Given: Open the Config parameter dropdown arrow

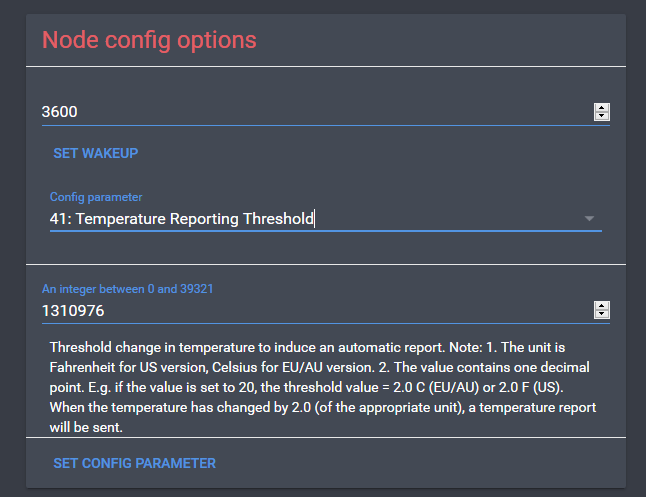Looking at the screenshot, I should [x=589, y=218].
